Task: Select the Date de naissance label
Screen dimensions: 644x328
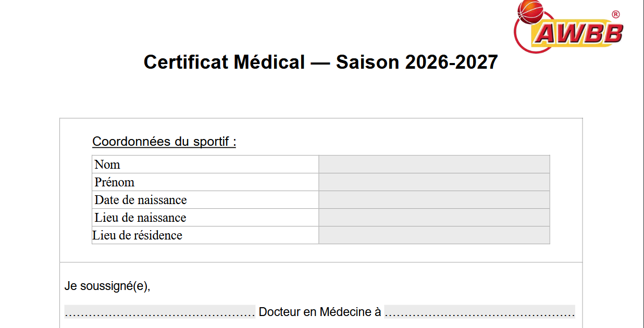Action: point(141,200)
